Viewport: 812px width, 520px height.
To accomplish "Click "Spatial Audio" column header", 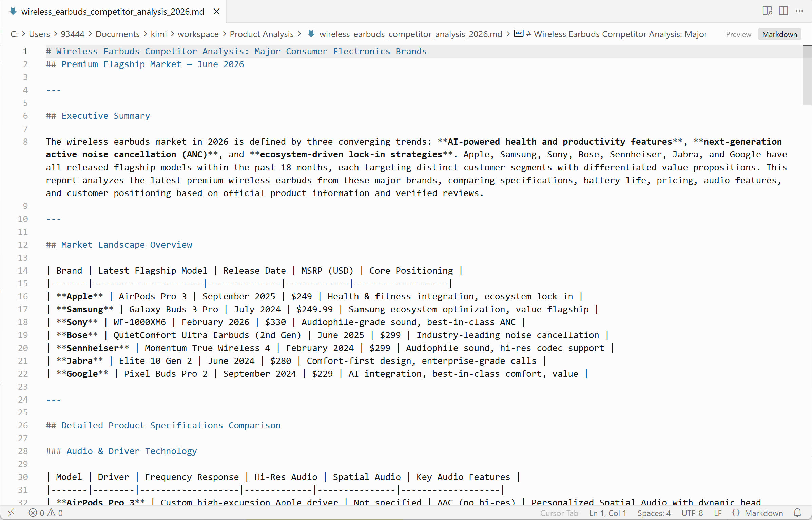I will pos(367,477).
